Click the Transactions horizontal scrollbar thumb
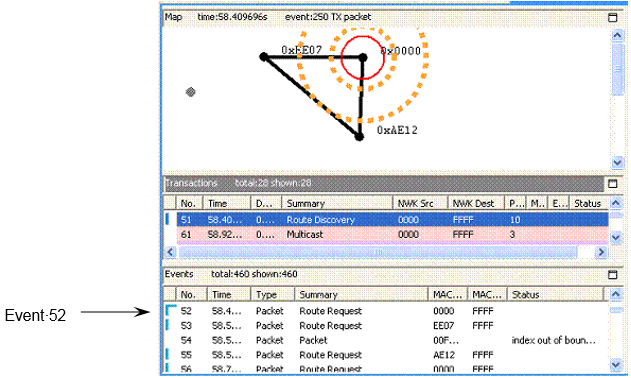631x378 pixels. click(x=377, y=252)
